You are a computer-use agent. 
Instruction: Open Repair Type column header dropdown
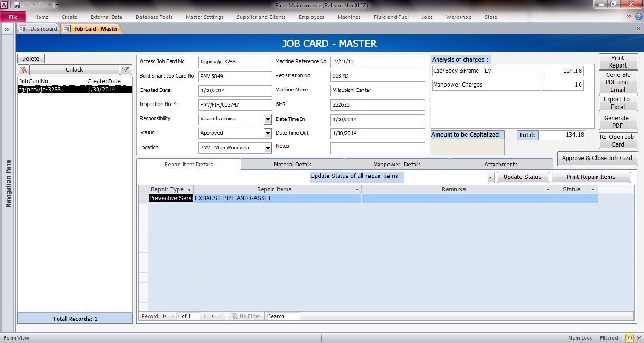point(189,190)
